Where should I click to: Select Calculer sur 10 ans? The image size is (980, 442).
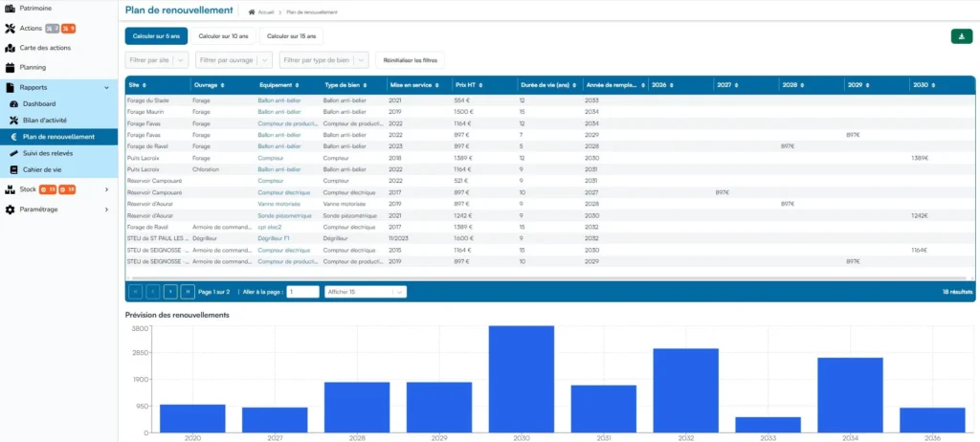pos(223,36)
